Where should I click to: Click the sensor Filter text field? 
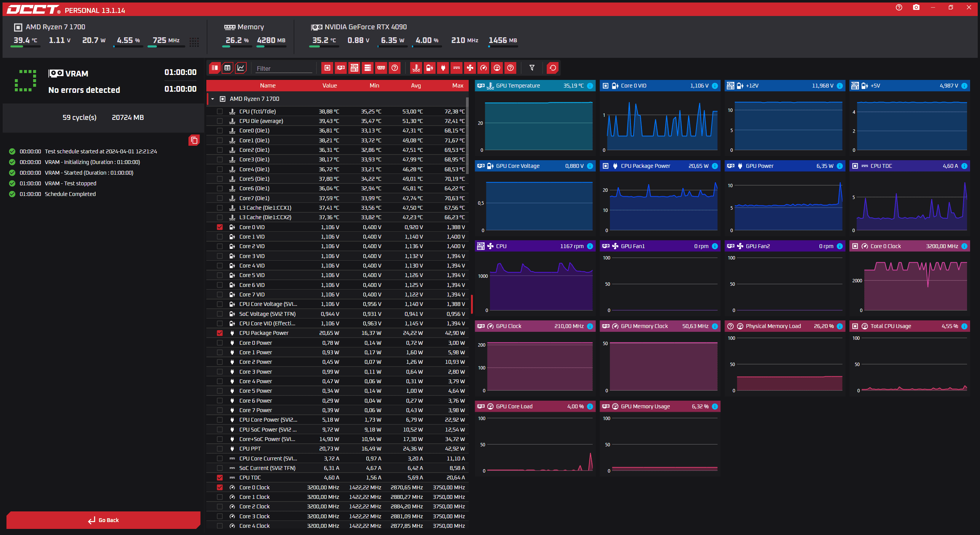click(x=284, y=68)
